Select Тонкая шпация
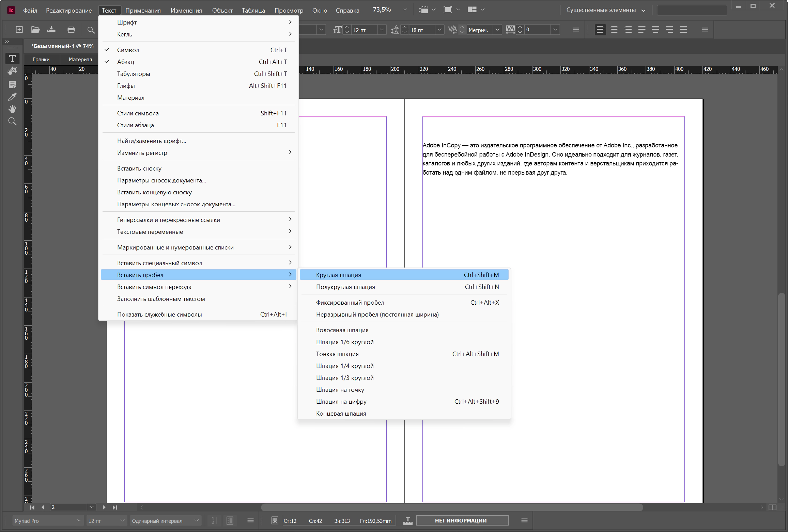 coord(404,354)
